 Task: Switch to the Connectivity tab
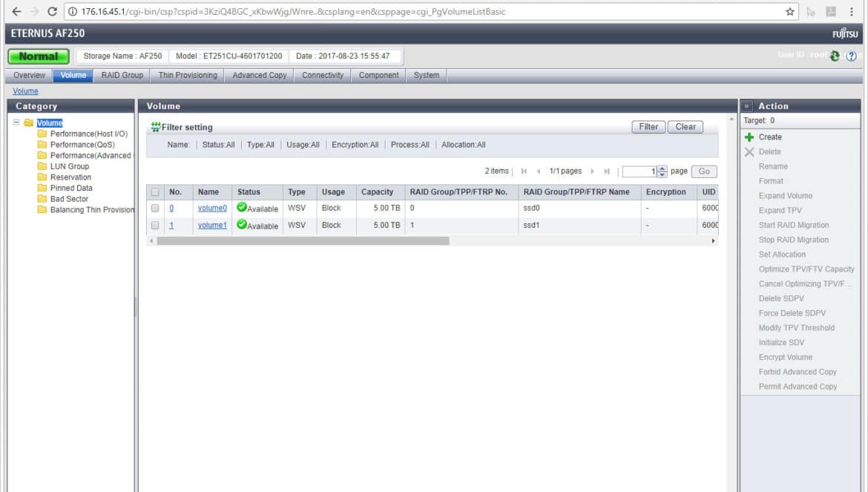point(323,75)
